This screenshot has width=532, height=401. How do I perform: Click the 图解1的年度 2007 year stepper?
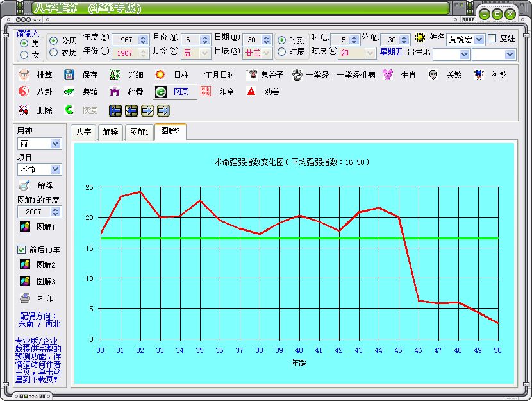click(x=54, y=212)
